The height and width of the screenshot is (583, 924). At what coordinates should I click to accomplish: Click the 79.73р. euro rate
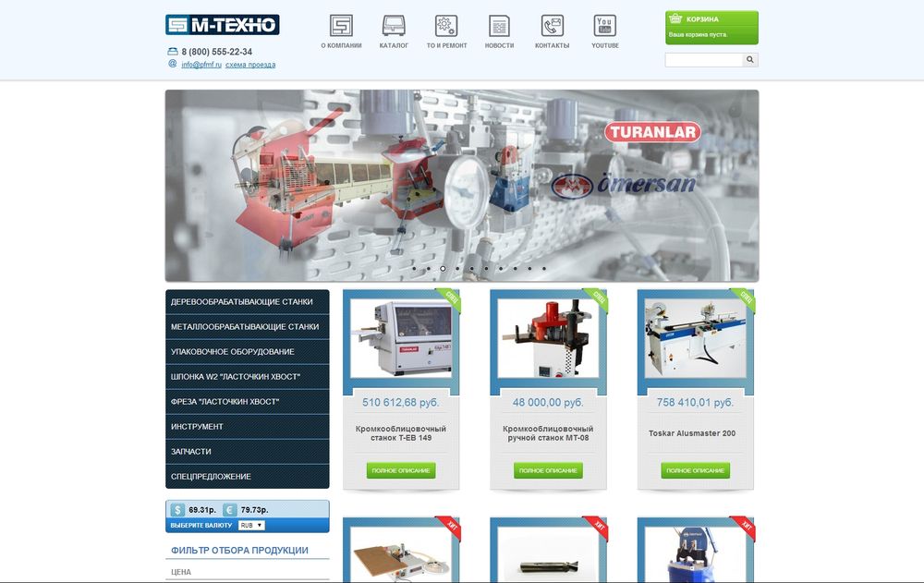pyautogui.click(x=255, y=510)
